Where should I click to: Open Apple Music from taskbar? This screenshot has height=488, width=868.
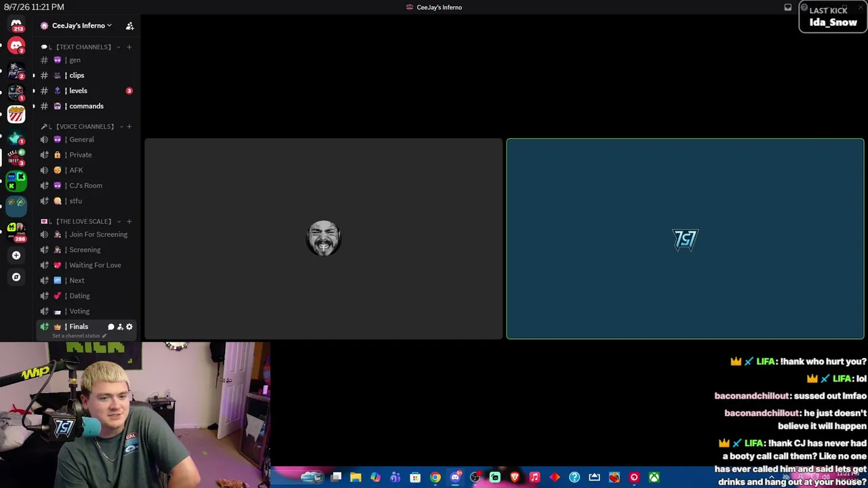(x=534, y=478)
